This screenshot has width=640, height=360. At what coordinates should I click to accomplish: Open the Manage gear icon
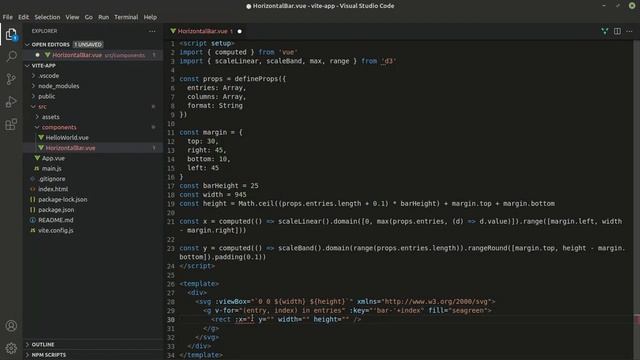click(11, 348)
